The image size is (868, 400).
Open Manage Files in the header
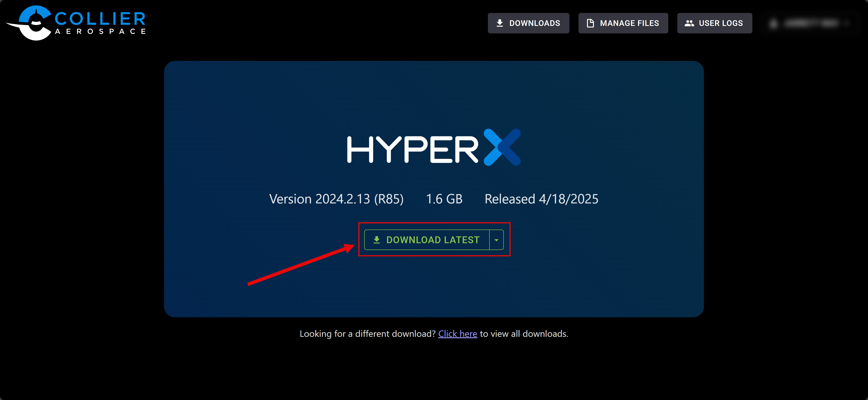pyautogui.click(x=623, y=23)
